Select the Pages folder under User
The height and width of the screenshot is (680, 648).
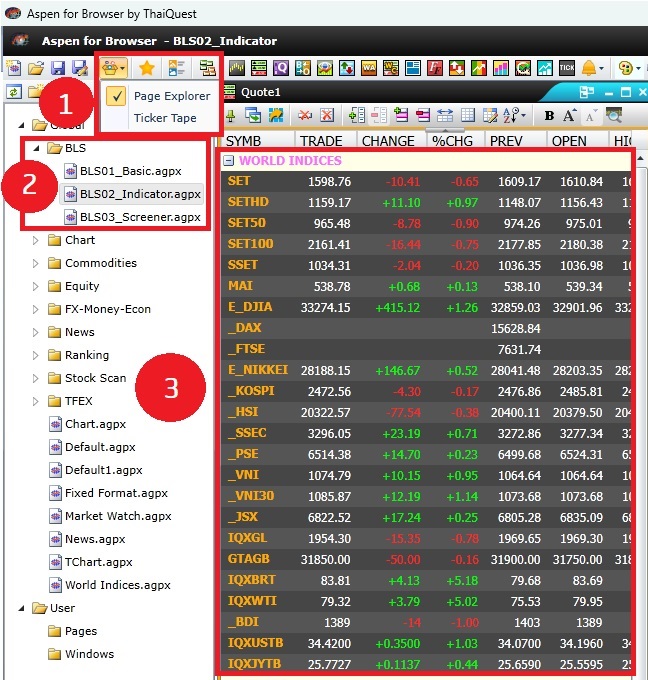(72, 631)
